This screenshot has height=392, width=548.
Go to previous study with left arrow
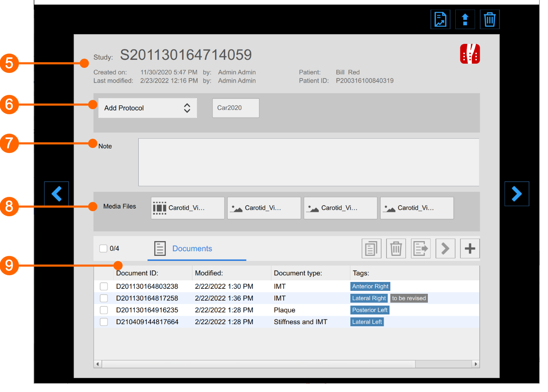[56, 194]
